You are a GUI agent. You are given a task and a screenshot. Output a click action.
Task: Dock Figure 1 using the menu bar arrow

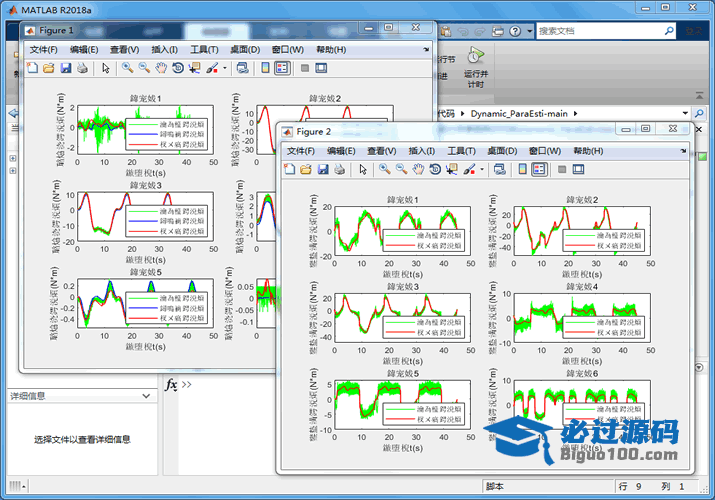click(x=426, y=49)
